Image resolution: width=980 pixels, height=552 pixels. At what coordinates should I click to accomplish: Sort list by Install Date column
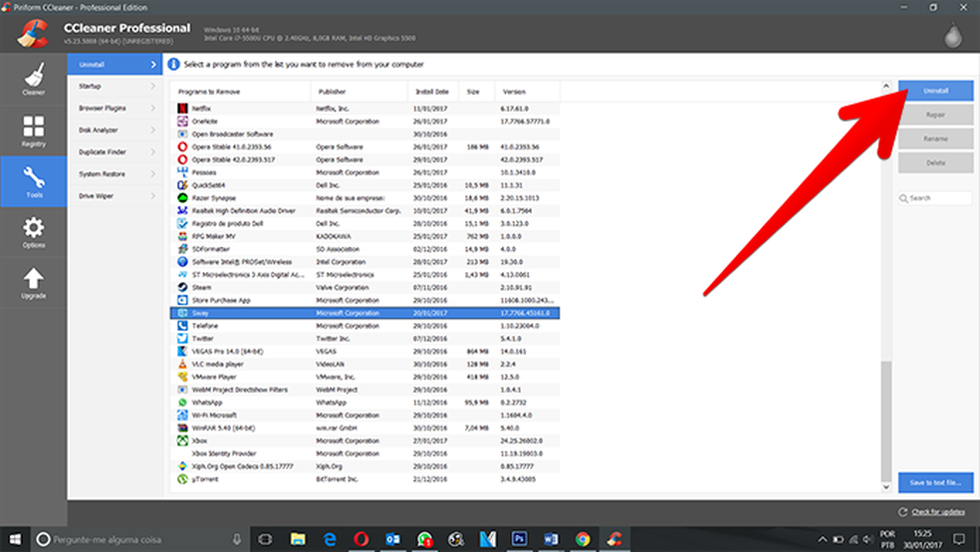pyautogui.click(x=432, y=92)
